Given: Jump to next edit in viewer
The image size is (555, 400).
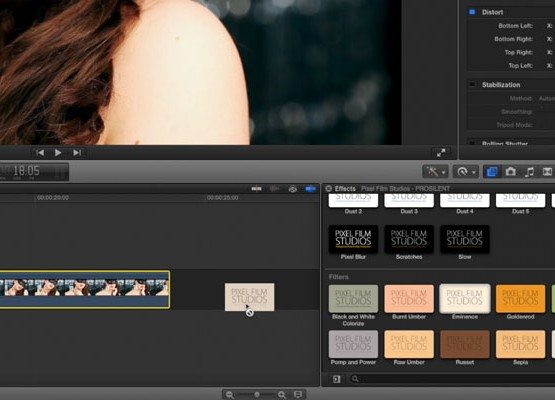Looking at the screenshot, I should click(x=77, y=153).
